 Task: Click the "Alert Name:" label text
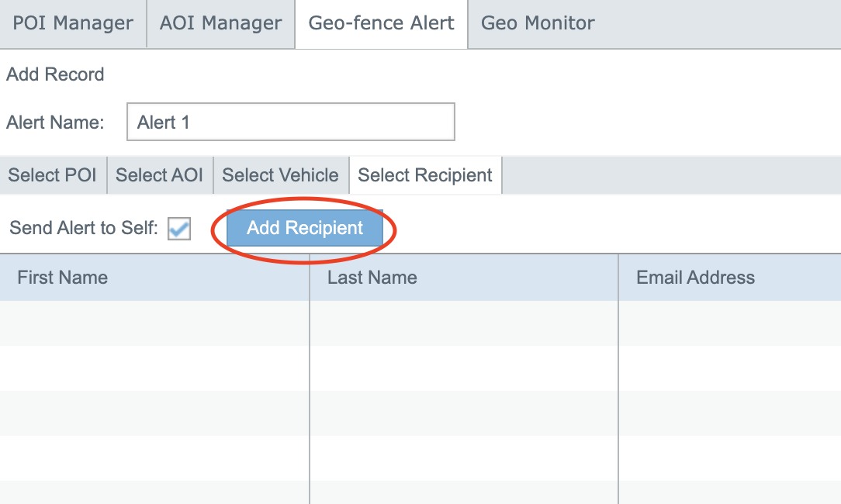coord(55,123)
